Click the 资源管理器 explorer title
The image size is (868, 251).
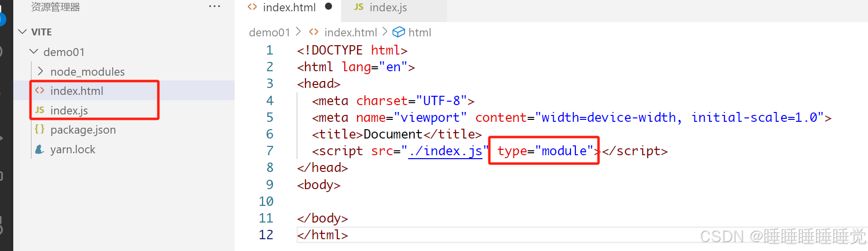[x=56, y=7]
